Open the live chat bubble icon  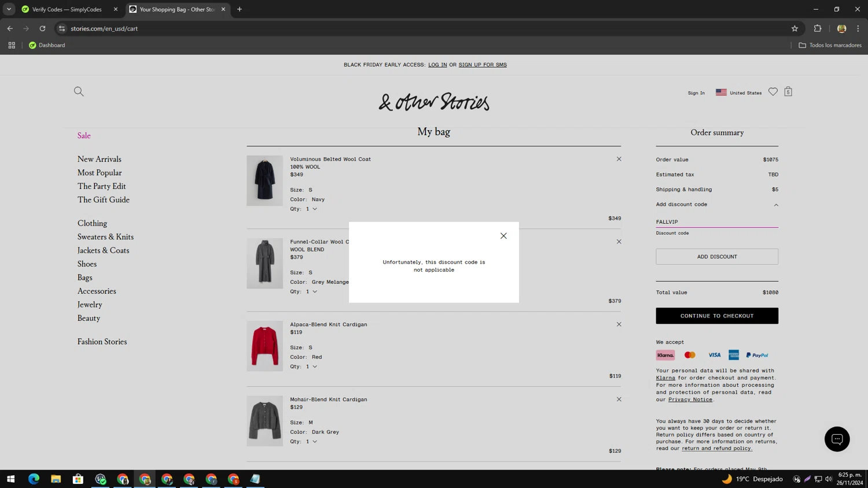click(x=837, y=439)
